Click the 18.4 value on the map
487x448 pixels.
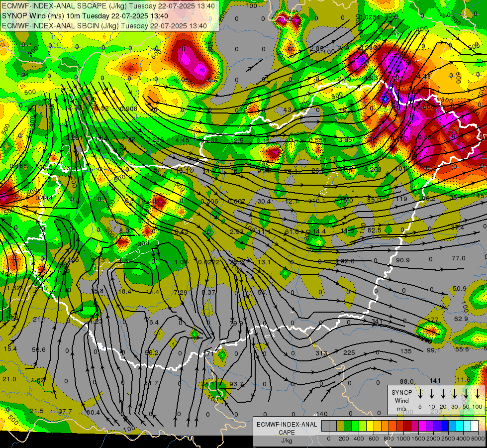pos(124,291)
